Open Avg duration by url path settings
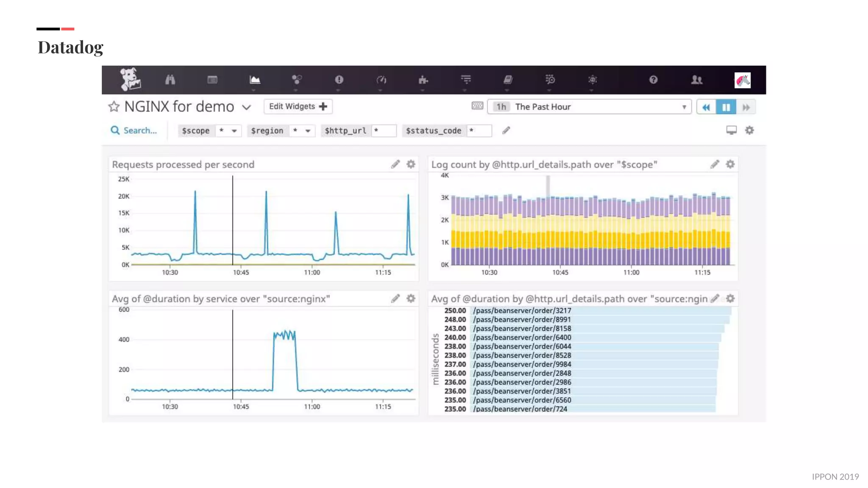 730,299
